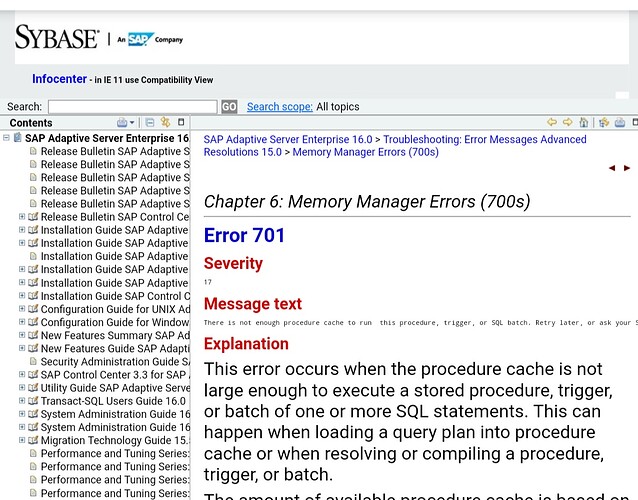This screenshot has width=638, height=500.
Task: Click book icon of Migration Technology Guide
Action: click(x=33, y=440)
